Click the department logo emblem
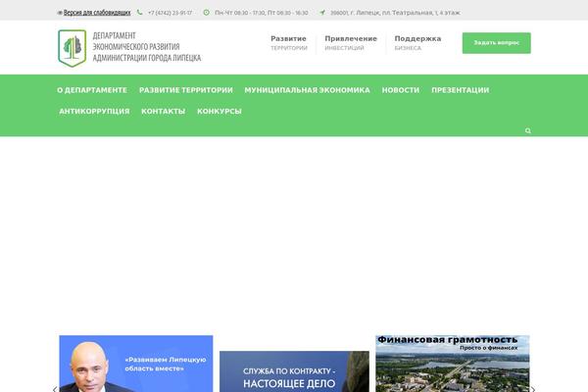 72,48
